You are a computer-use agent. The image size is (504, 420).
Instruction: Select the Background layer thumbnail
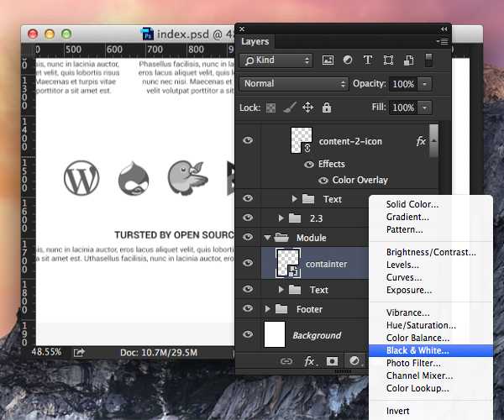[275, 334]
